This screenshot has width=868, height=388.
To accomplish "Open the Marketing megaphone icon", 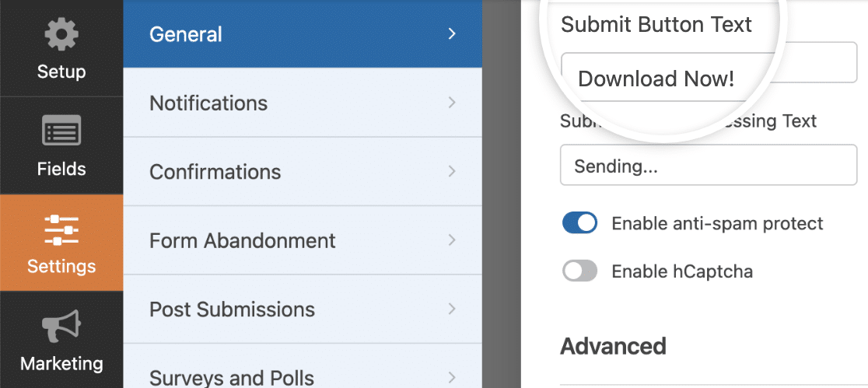I will click(x=61, y=327).
